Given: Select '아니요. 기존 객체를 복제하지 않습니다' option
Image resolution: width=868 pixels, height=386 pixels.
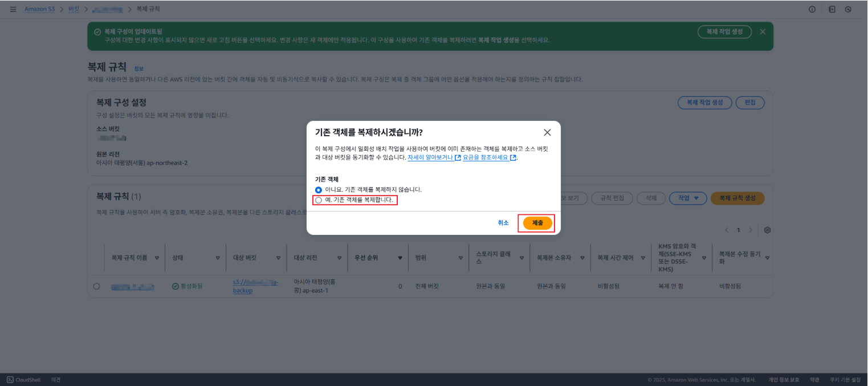Looking at the screenshot, I should click(x=319, y=189).
